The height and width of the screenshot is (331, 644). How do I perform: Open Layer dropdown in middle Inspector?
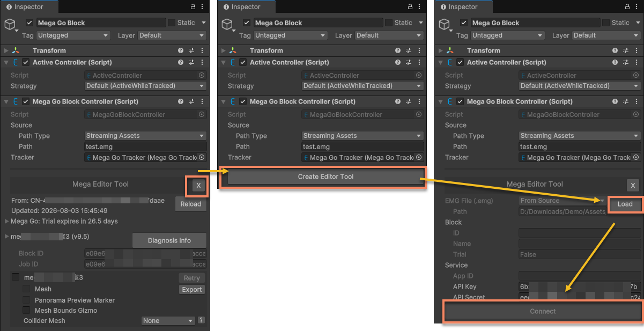pos(389,35)
